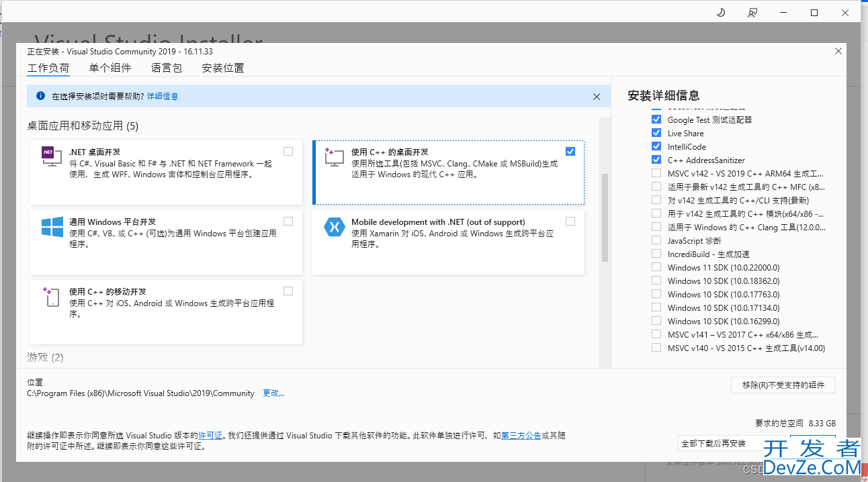
Task: Click the 更改... install location link
Action: [273, 393]
